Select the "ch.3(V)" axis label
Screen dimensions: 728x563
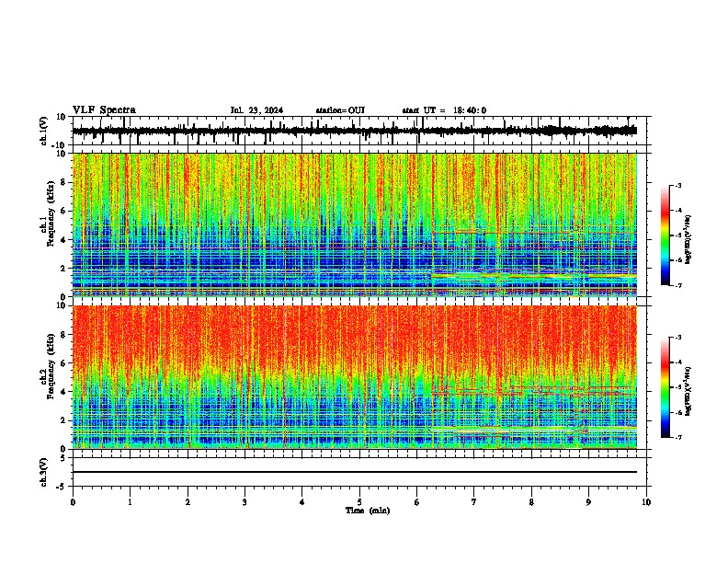[44, 472]
